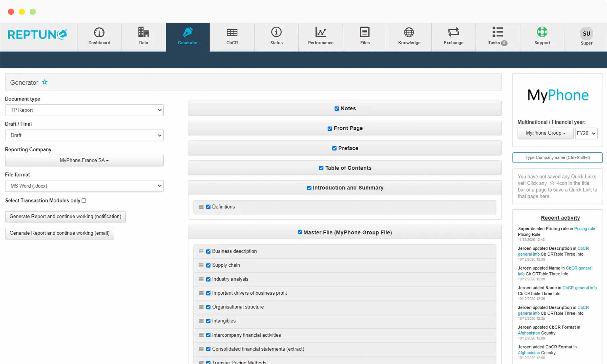Open the CbCR table view
This screenshot has width=607, height=364.
click(x=232, y=37)
